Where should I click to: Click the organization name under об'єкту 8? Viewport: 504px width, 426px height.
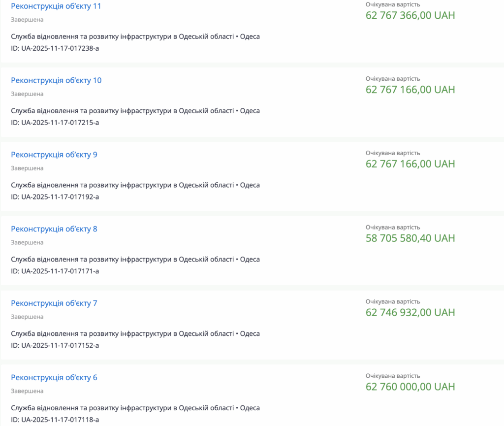tap(122, 260)
